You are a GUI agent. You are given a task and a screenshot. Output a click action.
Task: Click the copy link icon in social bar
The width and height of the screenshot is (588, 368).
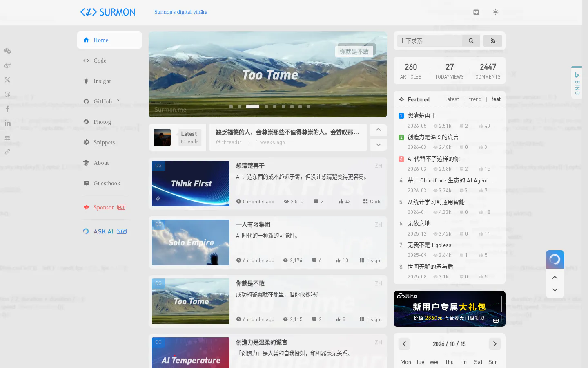[x=7, y=152]
